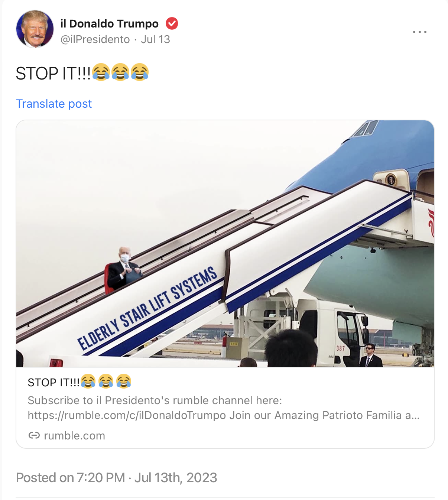Click the first laughing emoji in post text
This screenshot has height=500, width=448.
click(x=101, y=72)
